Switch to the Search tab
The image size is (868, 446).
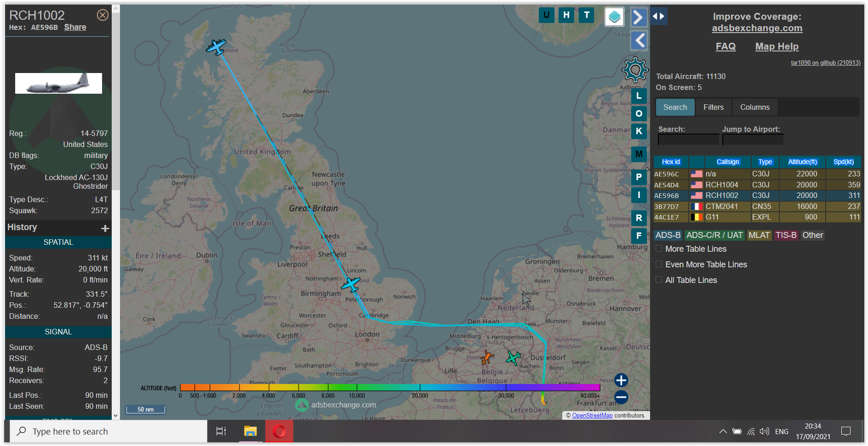click(x=675, y=107)
